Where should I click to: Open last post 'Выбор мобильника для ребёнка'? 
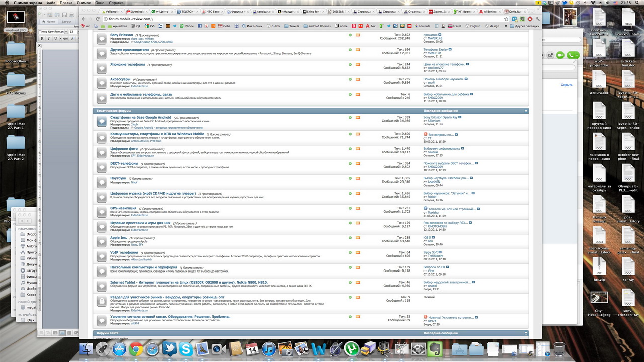pyautogui.click(x=446, y=94)
